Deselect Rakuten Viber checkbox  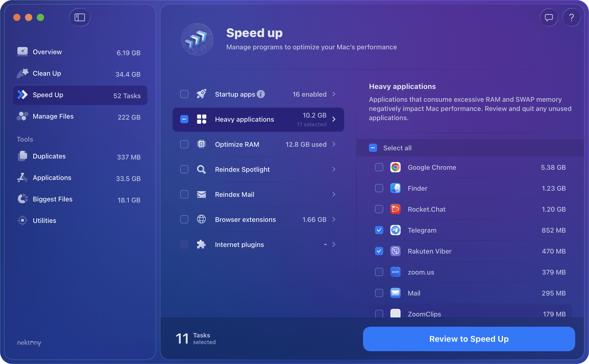click(379, 251)
